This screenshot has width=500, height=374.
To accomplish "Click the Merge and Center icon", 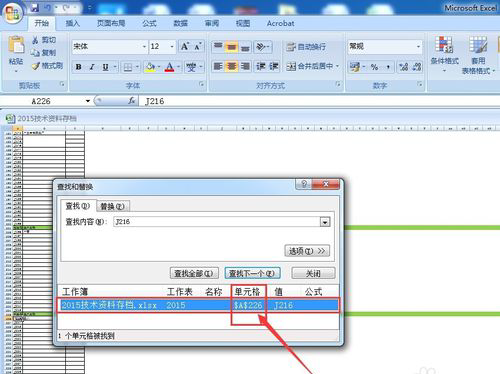I will click(x=291, y=67).
